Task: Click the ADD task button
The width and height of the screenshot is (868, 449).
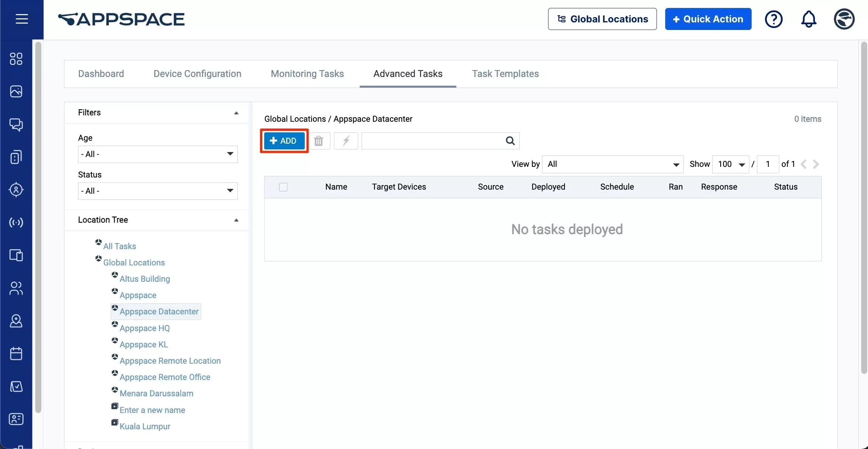Action: point(284,141)
